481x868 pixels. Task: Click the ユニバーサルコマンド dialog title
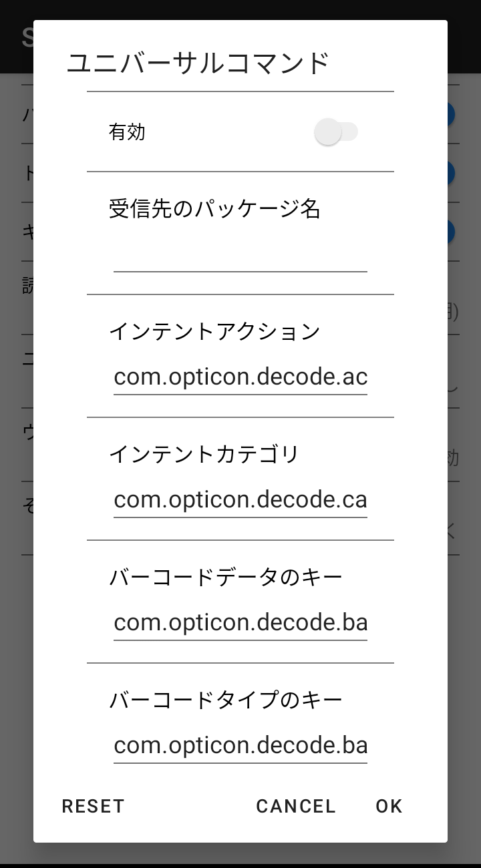[198, 63]
